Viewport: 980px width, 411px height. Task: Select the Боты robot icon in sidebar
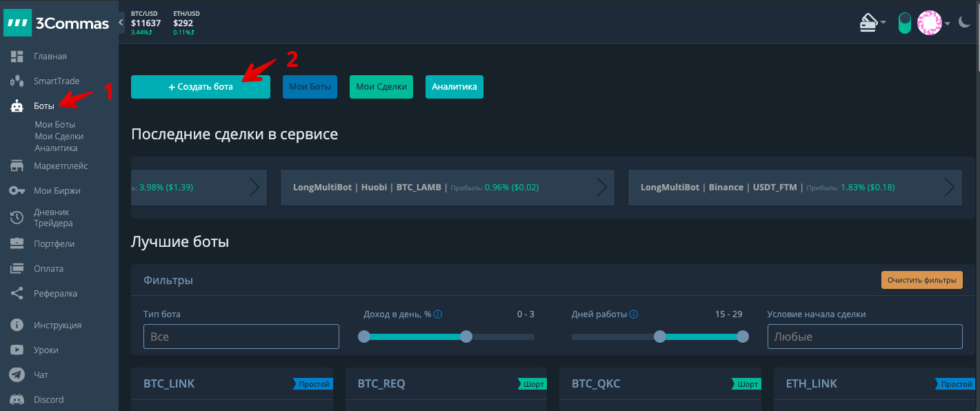click(17, 106)
